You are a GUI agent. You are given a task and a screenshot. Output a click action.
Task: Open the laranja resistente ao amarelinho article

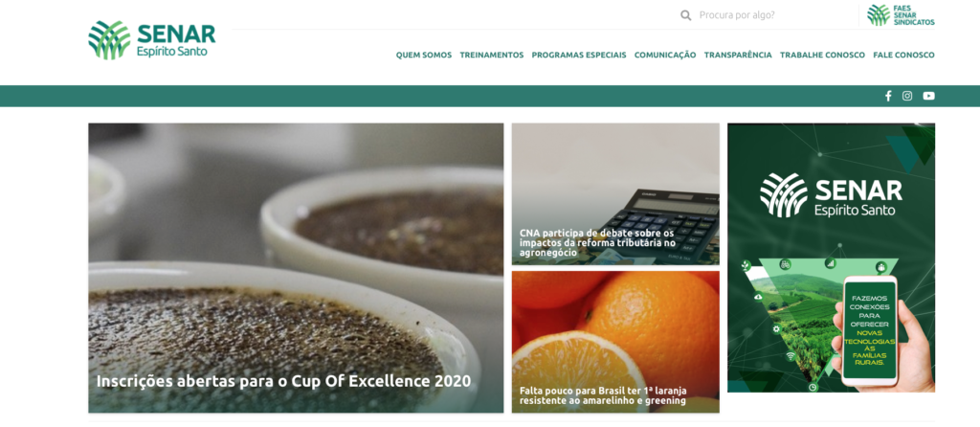pyautogui.click(x=603, y=395)
